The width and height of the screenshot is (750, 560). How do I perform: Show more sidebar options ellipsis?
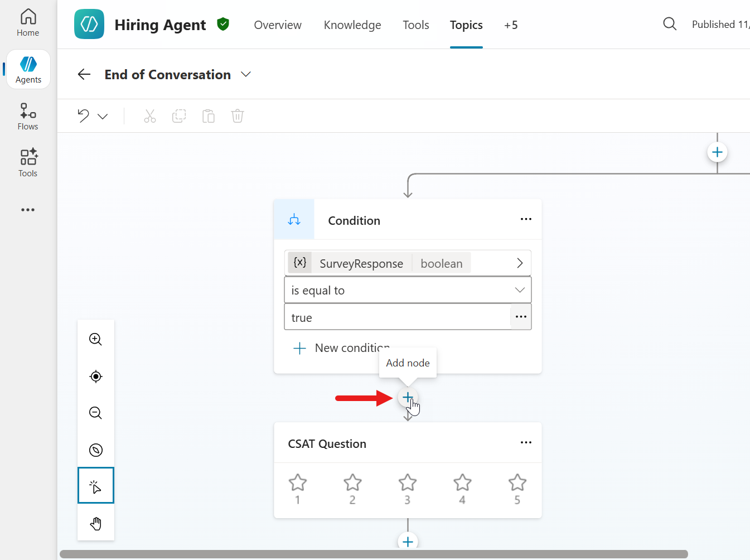click(28, 210)
